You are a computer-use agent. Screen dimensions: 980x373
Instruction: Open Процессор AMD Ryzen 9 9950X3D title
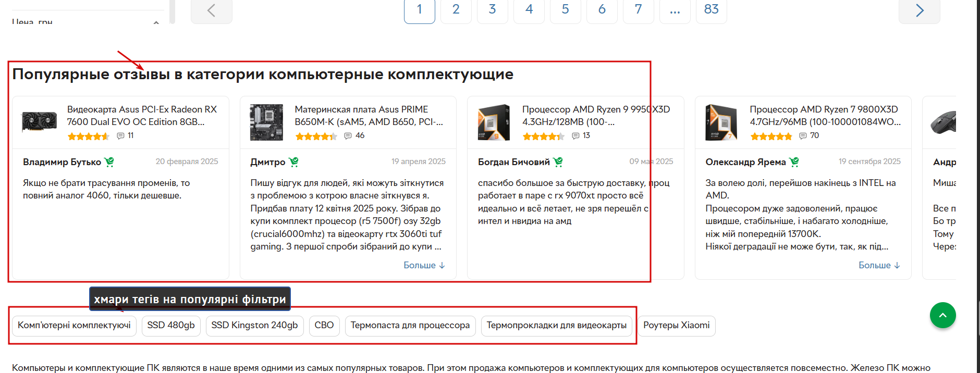tap(596, 116)
